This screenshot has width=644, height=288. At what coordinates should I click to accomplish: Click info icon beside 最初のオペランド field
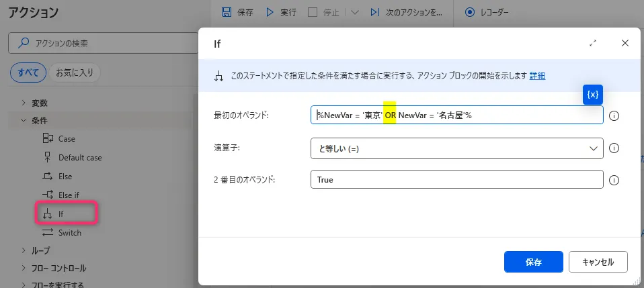[614, 115]
